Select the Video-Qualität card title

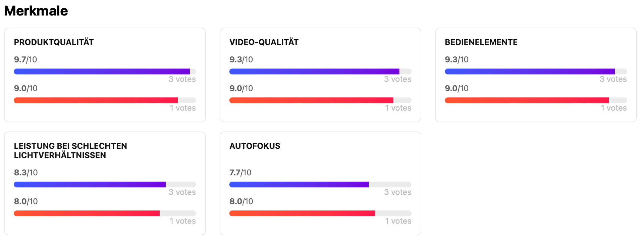[264, 42]
